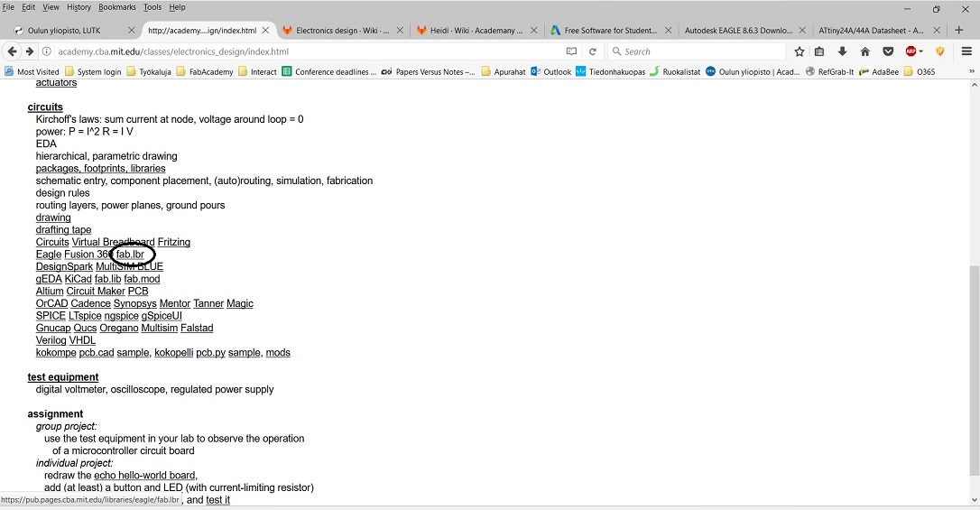Follow the LTspice link

85,316
